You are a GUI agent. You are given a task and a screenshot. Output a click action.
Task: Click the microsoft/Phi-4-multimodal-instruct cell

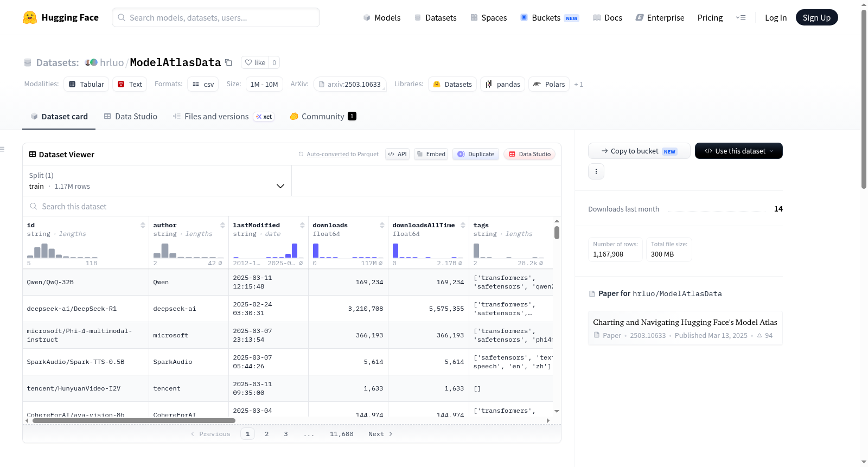(86, 335)
